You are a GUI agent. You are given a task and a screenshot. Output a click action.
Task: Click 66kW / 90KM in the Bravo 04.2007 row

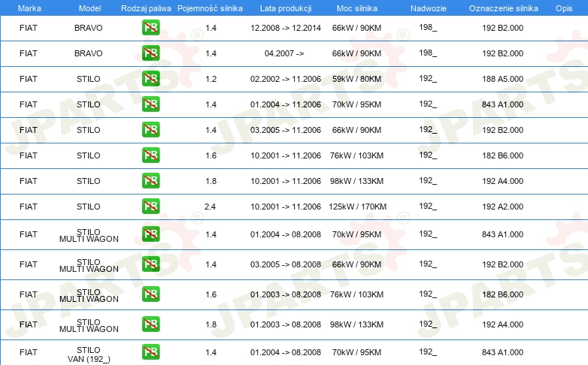pos(356,53)
